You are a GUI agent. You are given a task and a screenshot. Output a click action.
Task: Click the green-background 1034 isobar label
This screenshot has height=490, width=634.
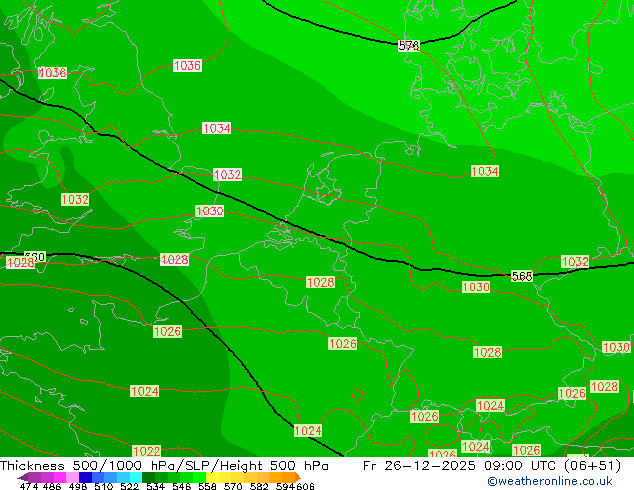pos(485,171)
